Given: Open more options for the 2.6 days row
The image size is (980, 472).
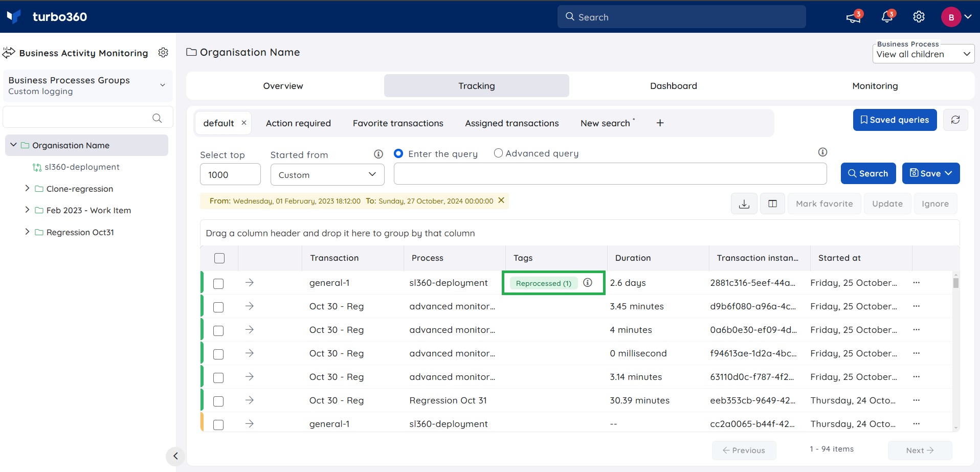Looking at the screenshot, I should [x=916, y=282].
